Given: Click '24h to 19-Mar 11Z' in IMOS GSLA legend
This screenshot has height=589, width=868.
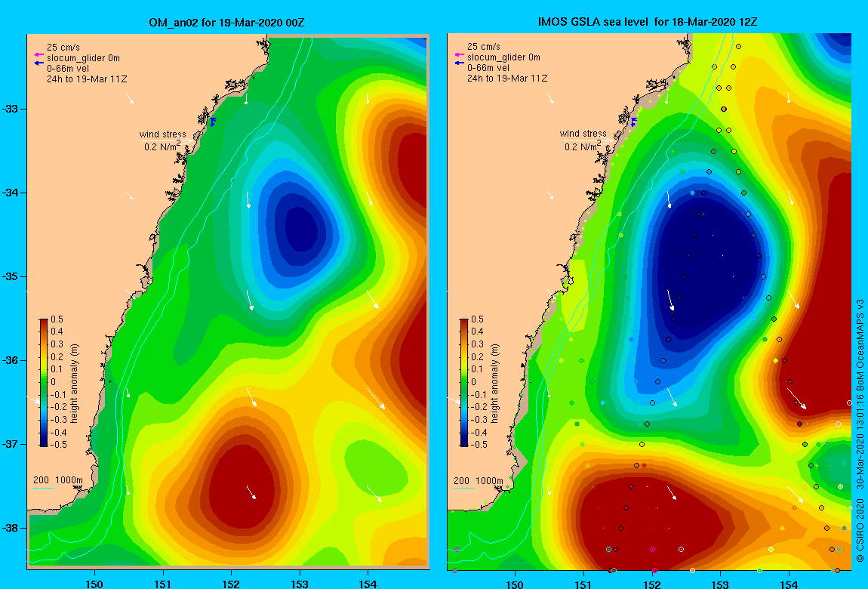Looking at the screenshot, I should [508, 79].
